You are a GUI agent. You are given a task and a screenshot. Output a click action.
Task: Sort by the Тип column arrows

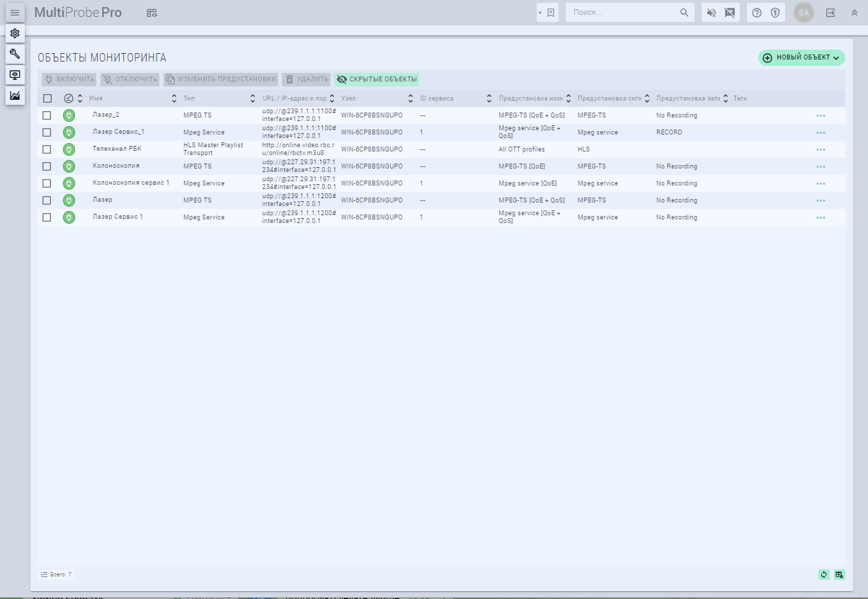(253, 98)
